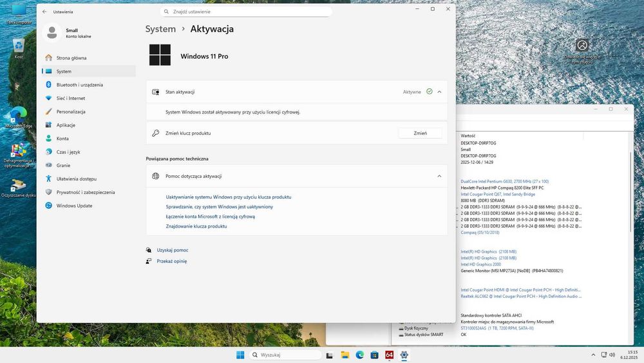
Task: Open Personalizacja settings
Action: (88, 112)
